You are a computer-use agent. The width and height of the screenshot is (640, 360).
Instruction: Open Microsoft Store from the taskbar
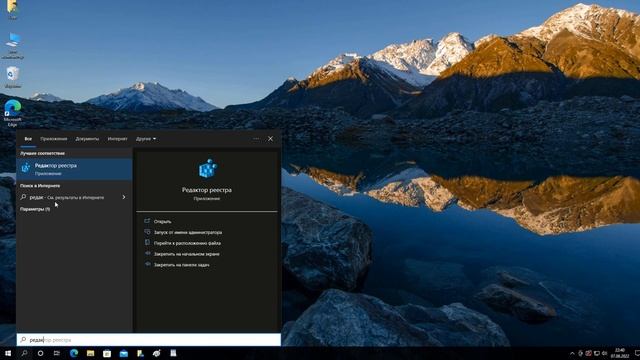click(107, 353)
